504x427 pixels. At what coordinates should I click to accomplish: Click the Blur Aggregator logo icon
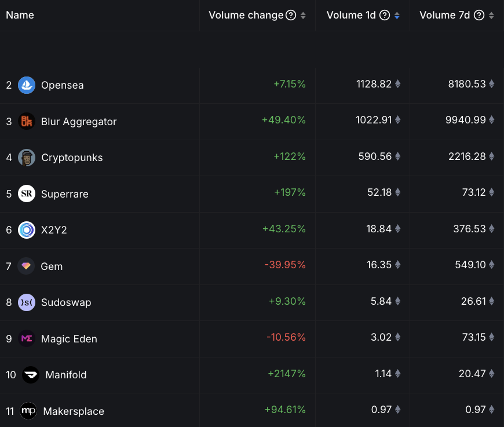tap(27, 121)
